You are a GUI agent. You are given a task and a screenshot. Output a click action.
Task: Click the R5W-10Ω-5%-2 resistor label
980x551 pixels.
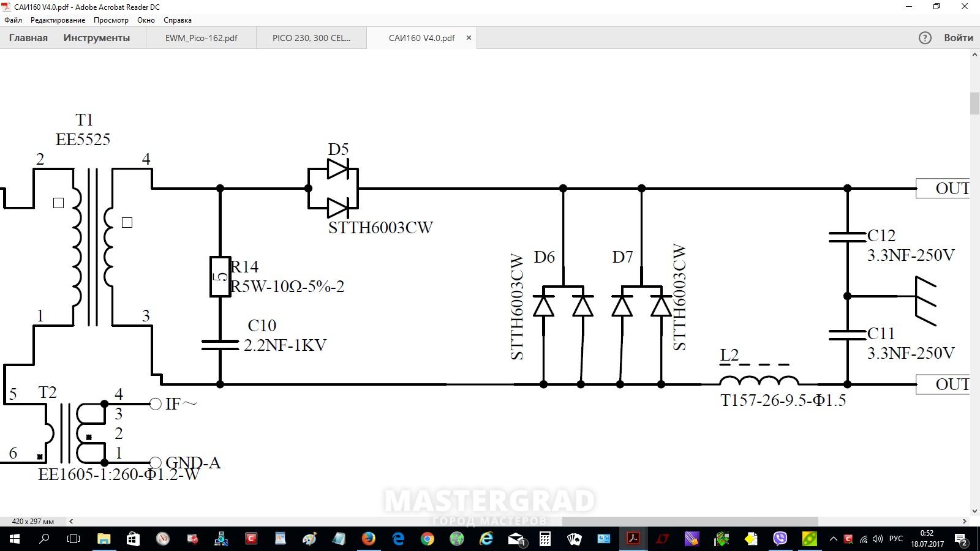pos(287,287)
